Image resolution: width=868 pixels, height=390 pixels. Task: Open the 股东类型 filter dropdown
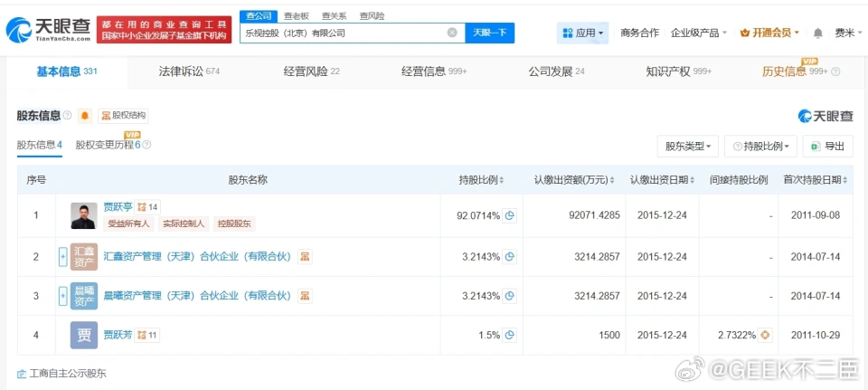(x=688, y=147)
